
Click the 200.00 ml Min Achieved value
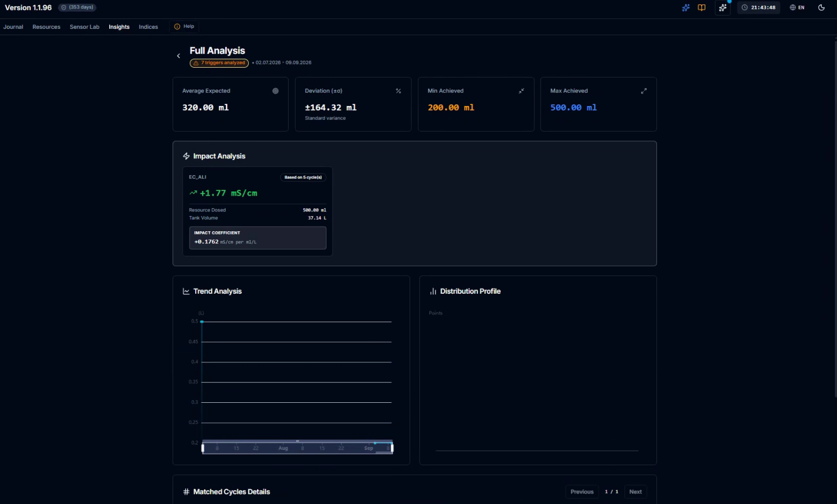coord(451,108)
